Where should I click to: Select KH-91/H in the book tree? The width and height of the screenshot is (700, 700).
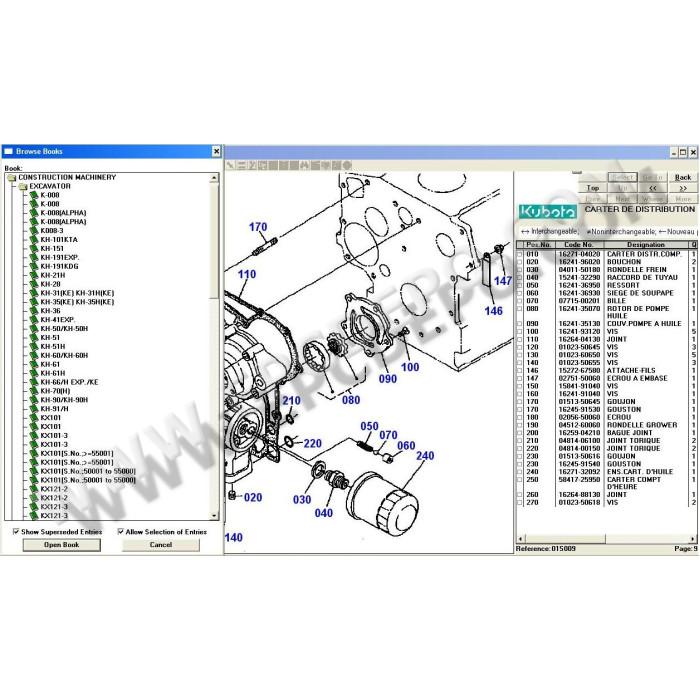coord(54,409)
